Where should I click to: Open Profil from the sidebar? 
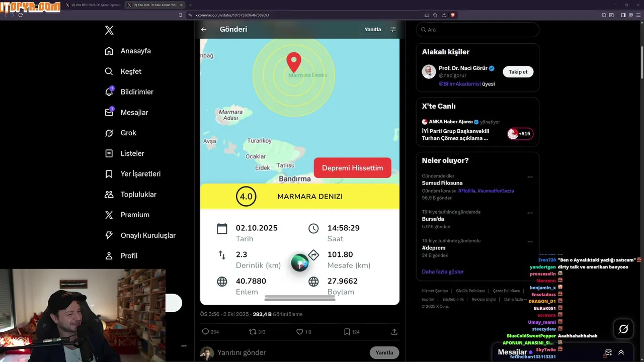(121, 256)
